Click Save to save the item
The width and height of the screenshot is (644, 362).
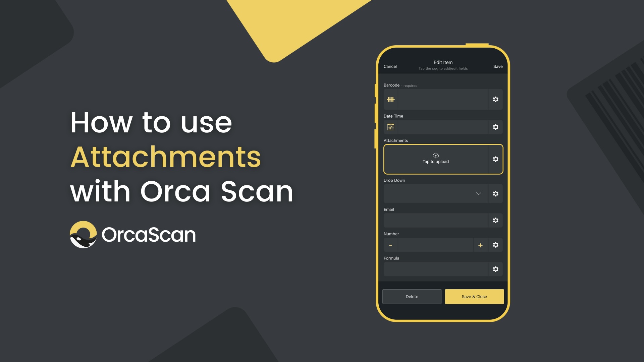498,66
